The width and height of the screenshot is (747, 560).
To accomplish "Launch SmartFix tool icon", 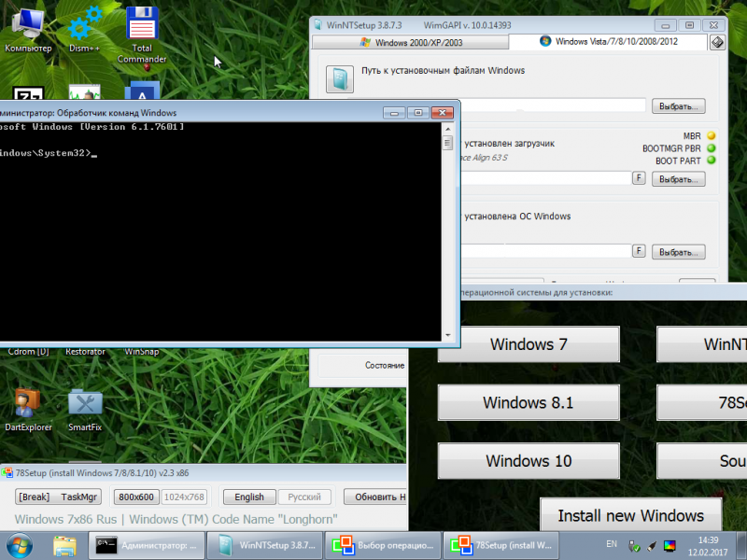I will [x=85, y=410].
